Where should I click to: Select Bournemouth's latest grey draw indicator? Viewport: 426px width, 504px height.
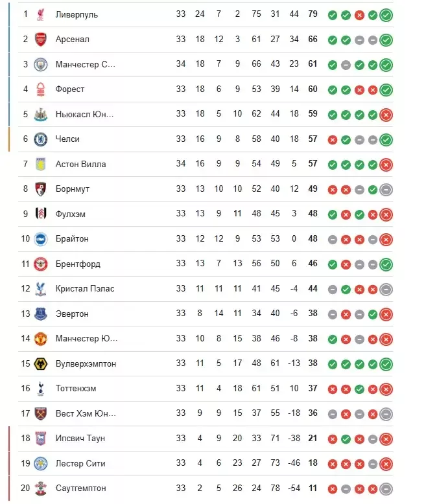click(386, 190)
